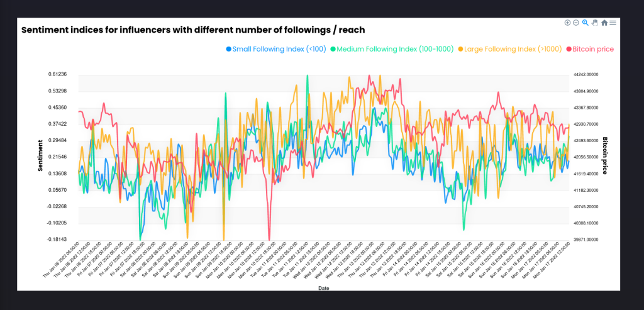Enable the panning hand tool
This screenshot has height=310, width=644.
(595, 23)
